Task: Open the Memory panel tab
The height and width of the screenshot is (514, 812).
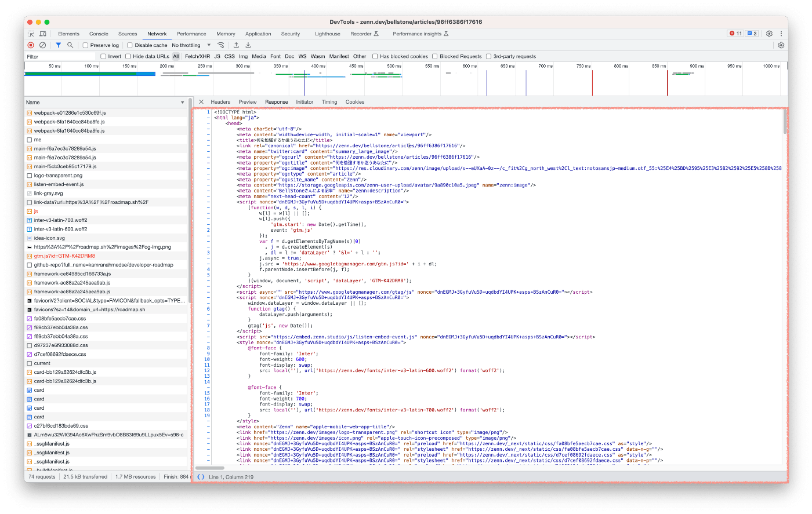Action: click(x=226, y=34)
